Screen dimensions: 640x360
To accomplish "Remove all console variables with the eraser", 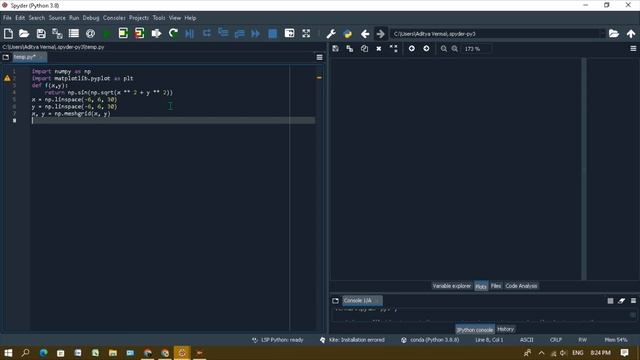I will 622,301.
